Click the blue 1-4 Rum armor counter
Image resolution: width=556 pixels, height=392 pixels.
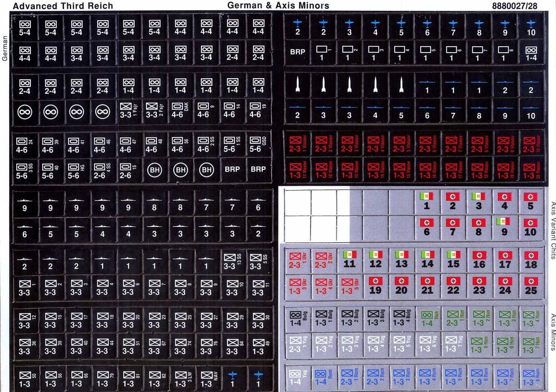click(324, 377)
